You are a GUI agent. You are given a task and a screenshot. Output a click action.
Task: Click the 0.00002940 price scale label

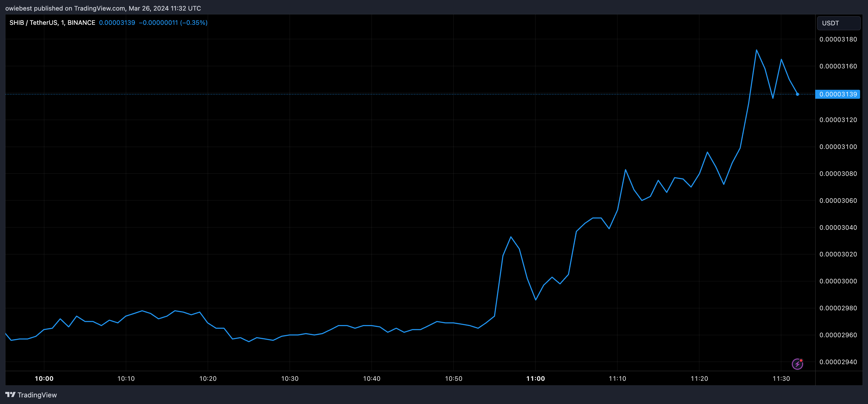point(838,362)
